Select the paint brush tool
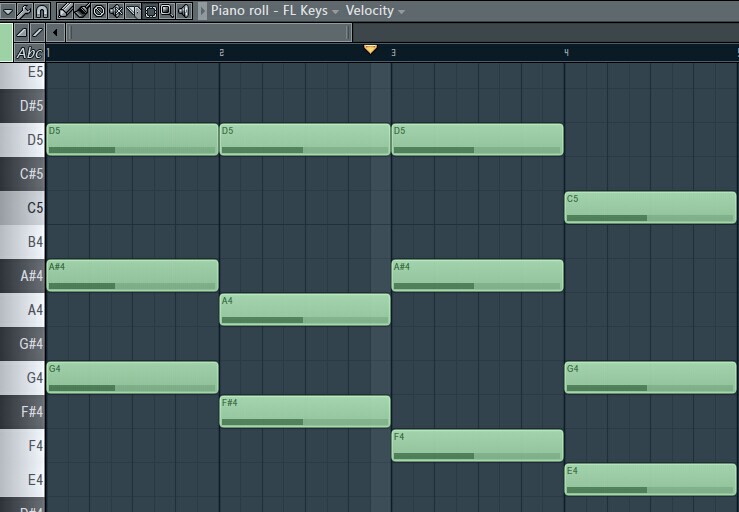Viewport: 739px width, 512px height. [x=82, y=10]
